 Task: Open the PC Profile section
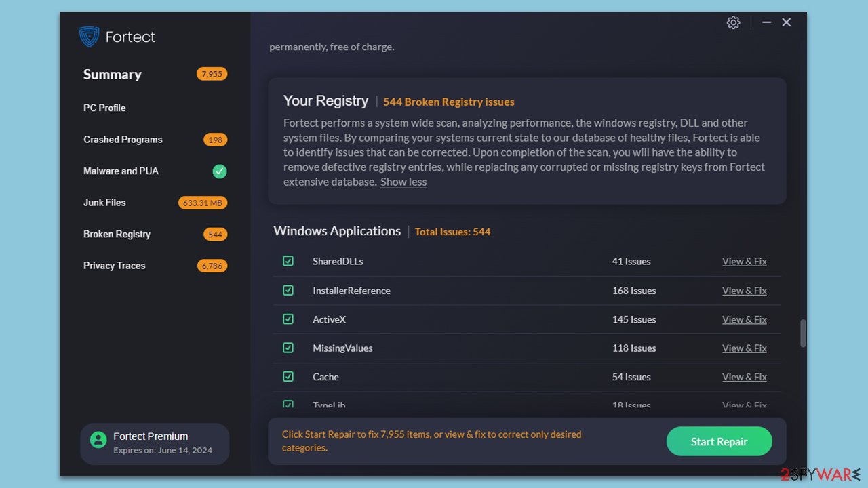point(104,108)
